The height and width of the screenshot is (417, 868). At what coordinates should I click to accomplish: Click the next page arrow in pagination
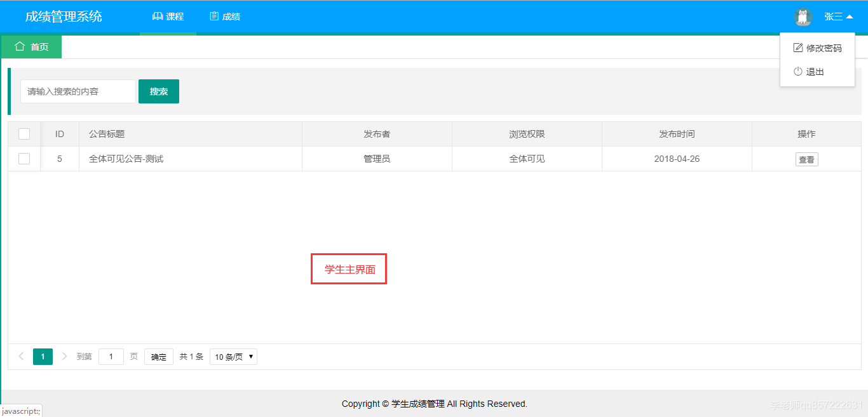(x=64, y=356)
